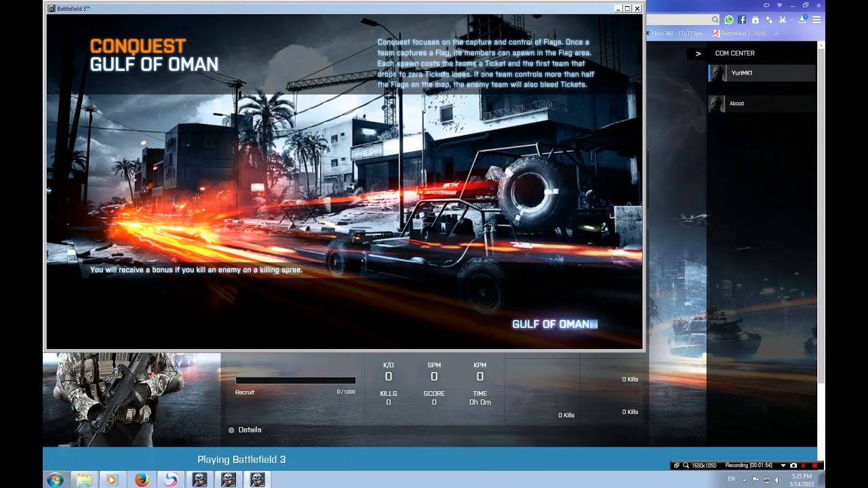Image resolution: width=868 pixels, height=488 pixels.
Task: Click the recorder zoom magnifier icon
Action: (x=686, y=466)
